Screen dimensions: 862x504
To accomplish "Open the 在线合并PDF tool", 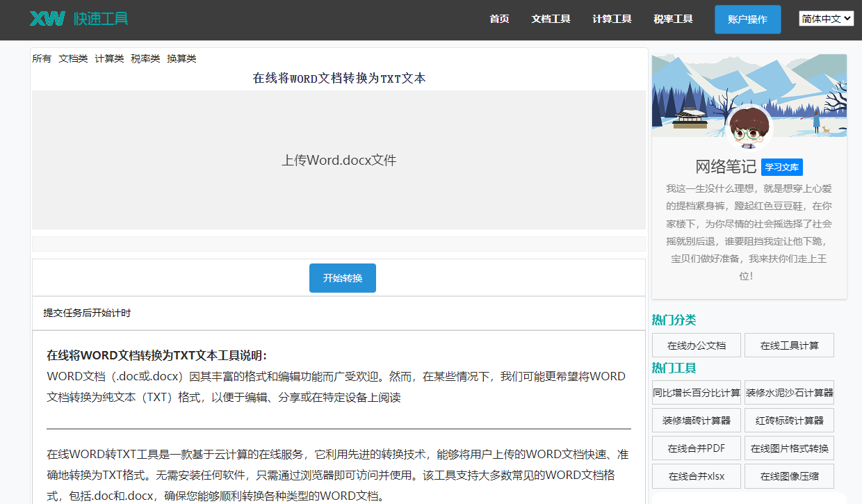I will (697, 448).
